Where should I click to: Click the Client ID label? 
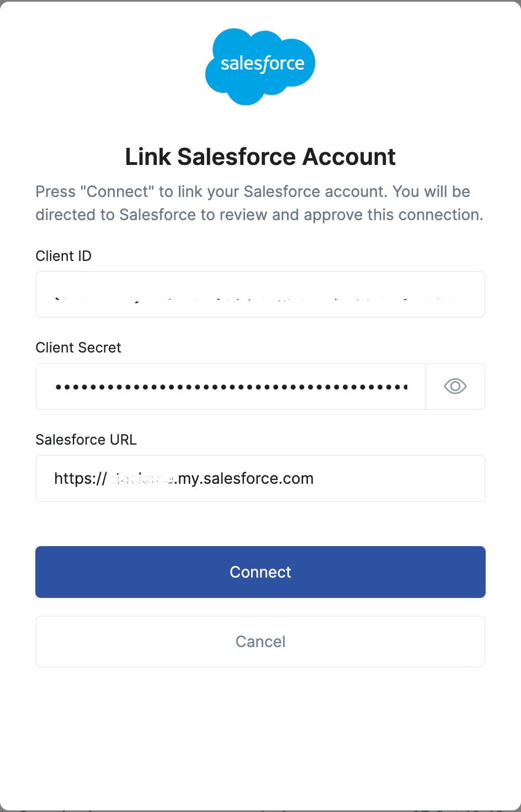pos(63,255)
